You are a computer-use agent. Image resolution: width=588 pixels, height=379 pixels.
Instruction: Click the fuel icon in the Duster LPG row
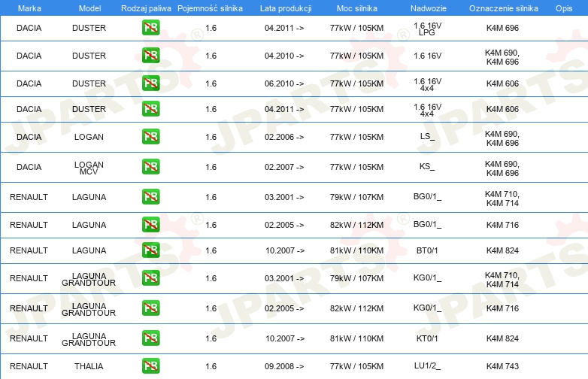coord(150,28)
